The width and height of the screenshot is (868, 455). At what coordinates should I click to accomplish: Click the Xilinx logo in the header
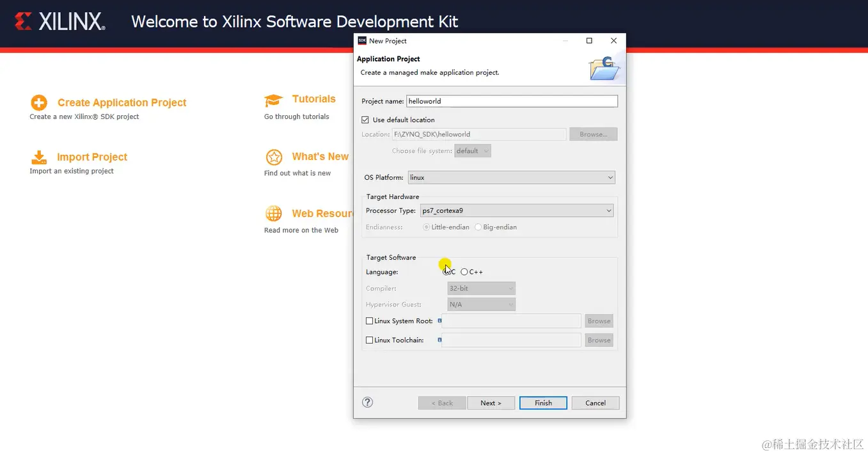(x=60, y=22)
